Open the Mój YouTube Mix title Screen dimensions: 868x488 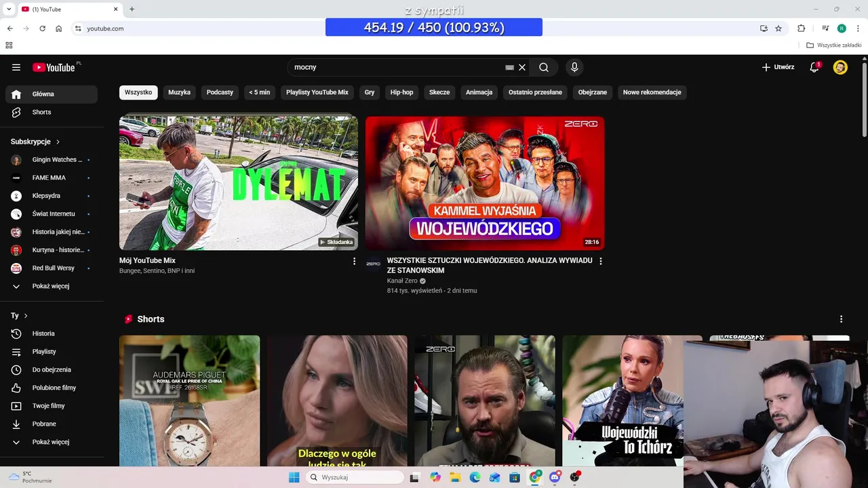tap(147, 260)
